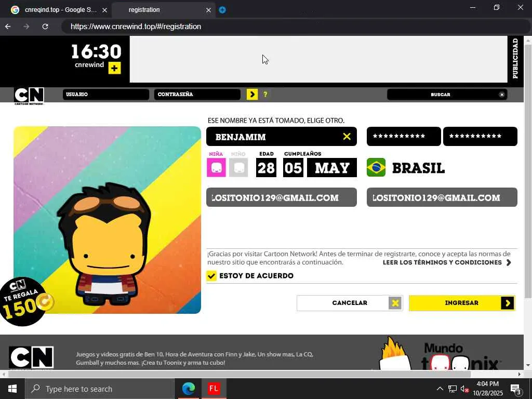Change the birthday day 05
Viewport: 532px width, 399px height.
(293, 168)
